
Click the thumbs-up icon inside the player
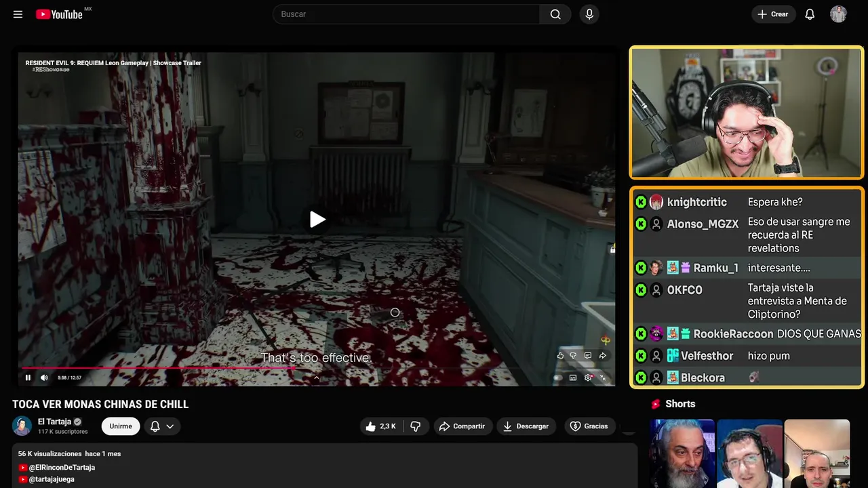[560, 355]
